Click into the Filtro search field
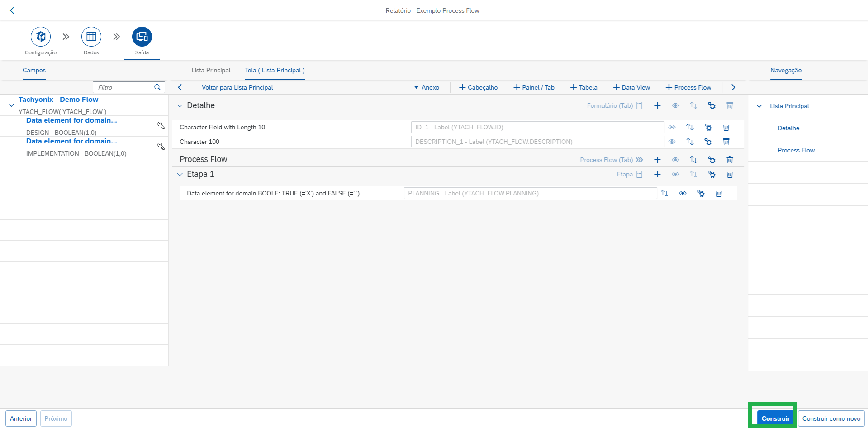 point(123,87)
